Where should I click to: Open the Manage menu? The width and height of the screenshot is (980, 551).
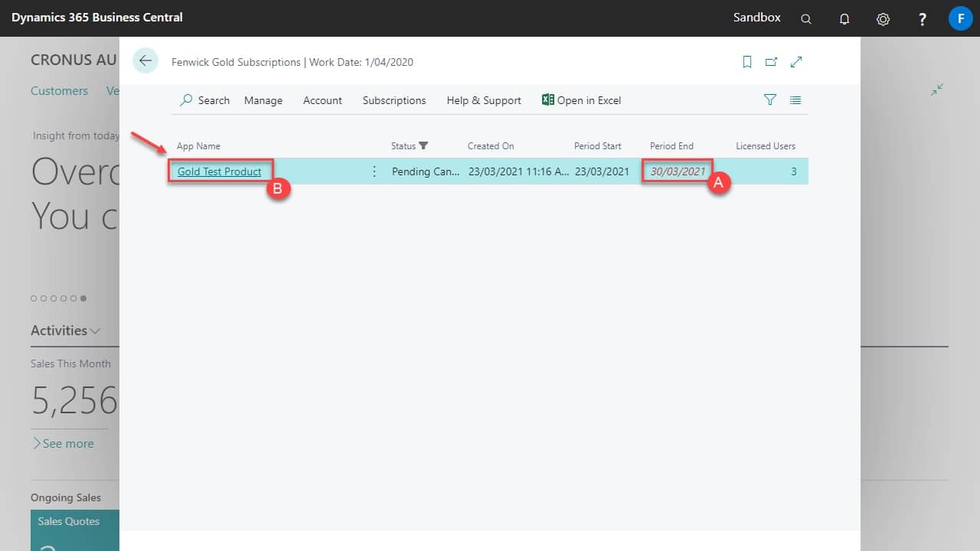[263, 100]
